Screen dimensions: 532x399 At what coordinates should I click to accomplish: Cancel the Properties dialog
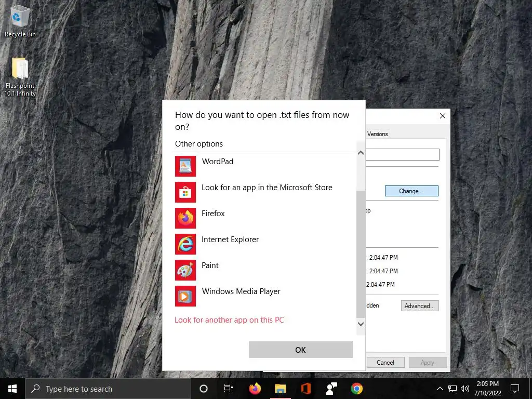(x=385, y=362)
